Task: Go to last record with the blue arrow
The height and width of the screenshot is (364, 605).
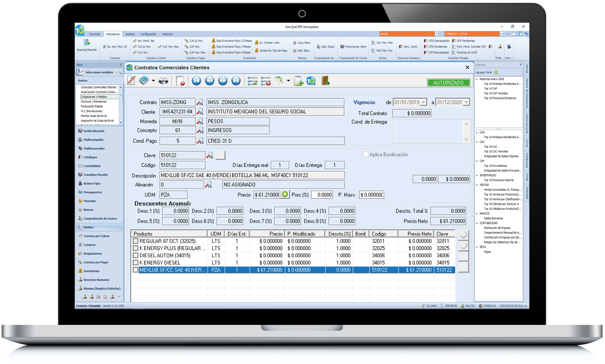Action: [236, 81]
